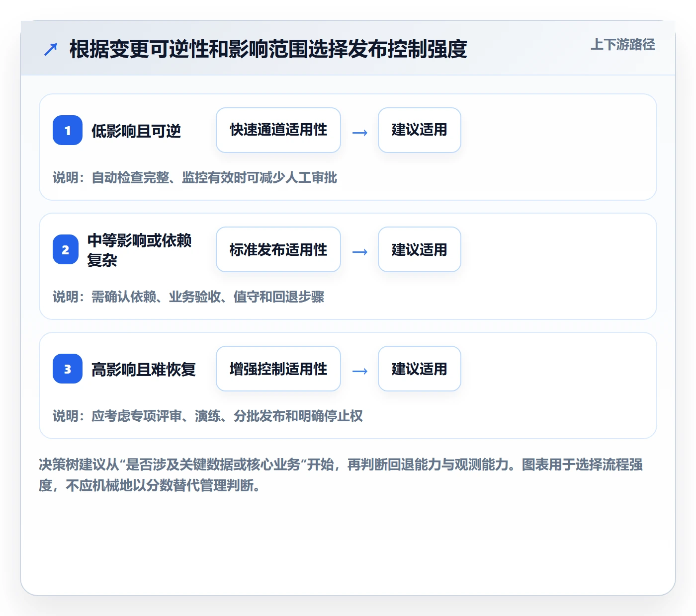Click the note "应考虑专项评审、演练、分批发布和明确停止权"

tap(228, 416)
